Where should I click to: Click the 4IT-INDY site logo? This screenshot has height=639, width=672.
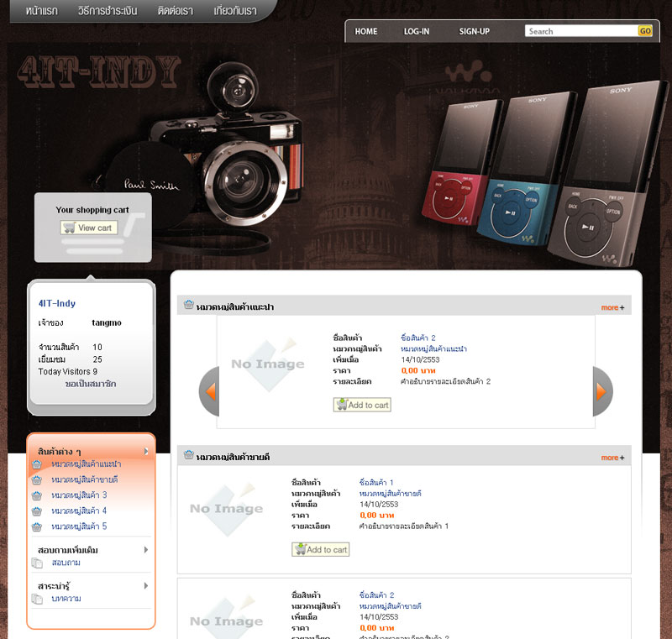99,71
